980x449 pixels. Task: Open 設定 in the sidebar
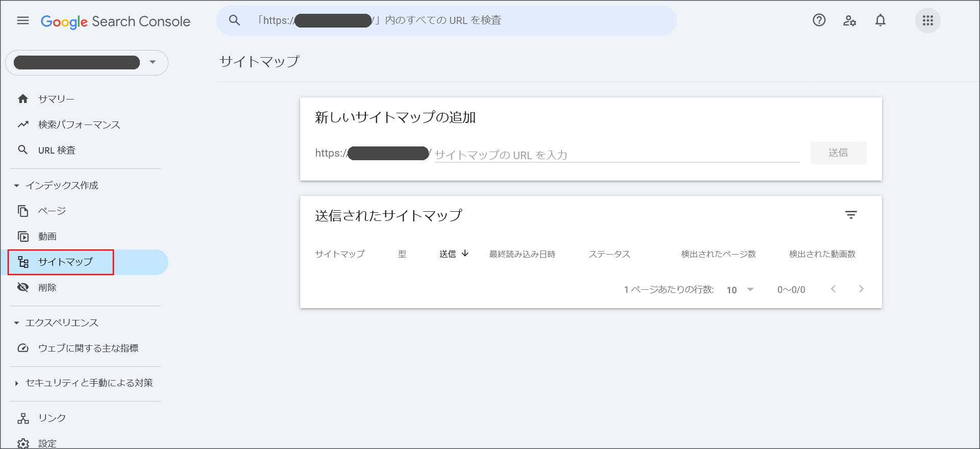(x=47, y=443)
